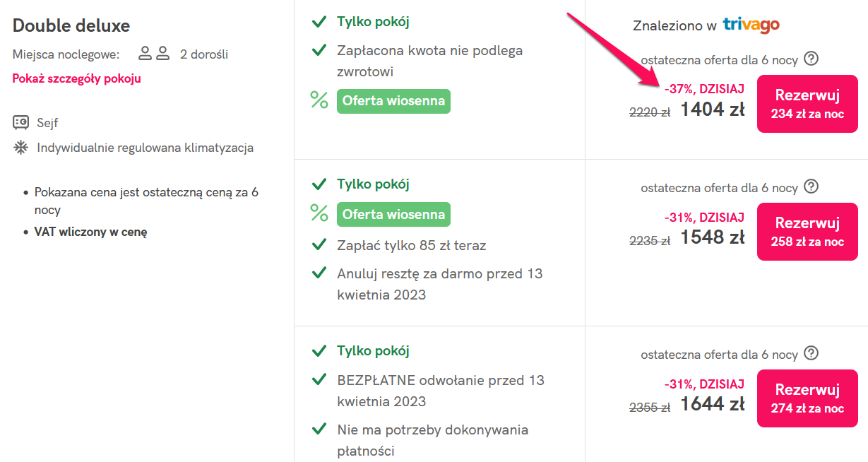Click the crossed-out 2355 zł price
Screen dimensions: 868x462
point(650,407)
